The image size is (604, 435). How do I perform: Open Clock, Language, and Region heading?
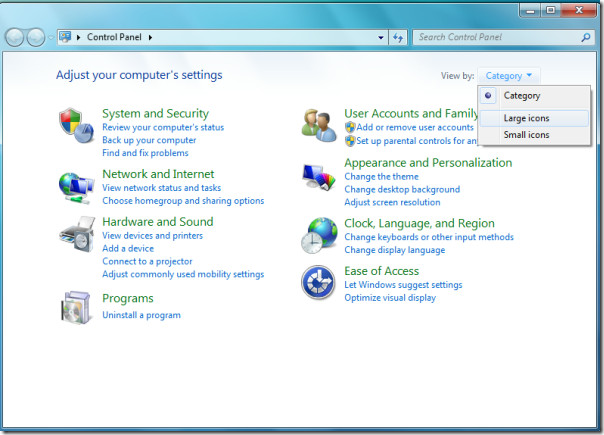[x=419, y=223]
